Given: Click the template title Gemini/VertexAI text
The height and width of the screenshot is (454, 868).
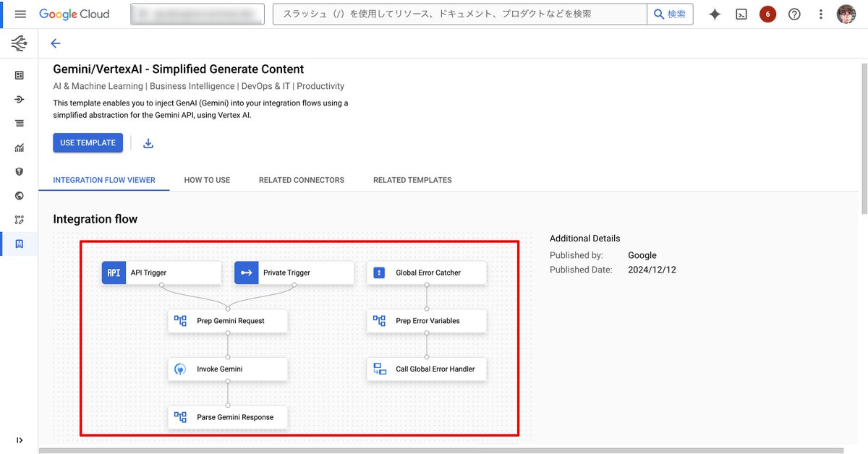Looking at the screenshot, I should tap(179, 69).
